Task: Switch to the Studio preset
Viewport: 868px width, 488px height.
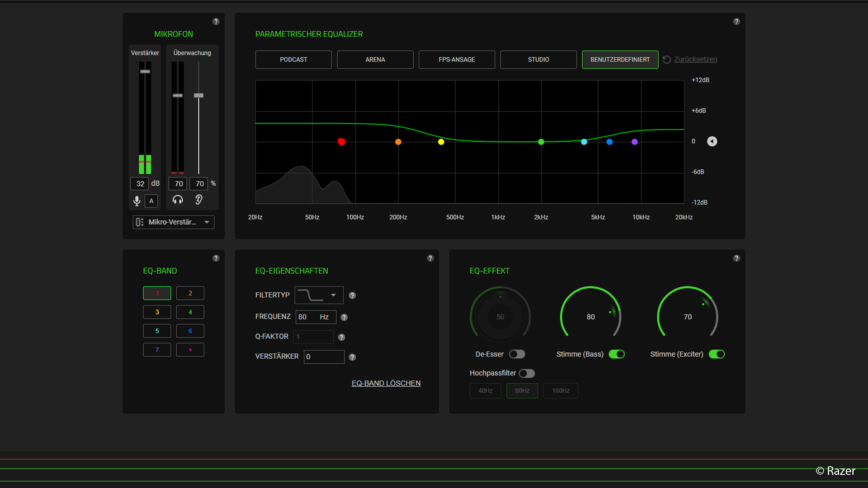Action: [x=538, y=60]
